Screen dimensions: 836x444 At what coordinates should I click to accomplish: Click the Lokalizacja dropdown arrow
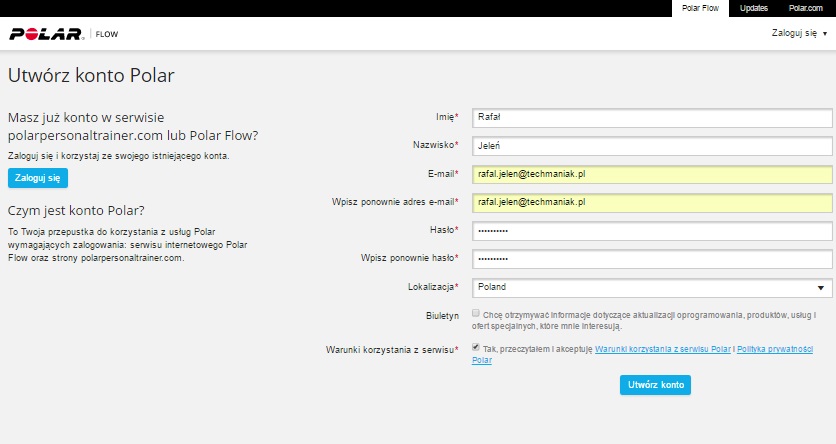(821, 288)
